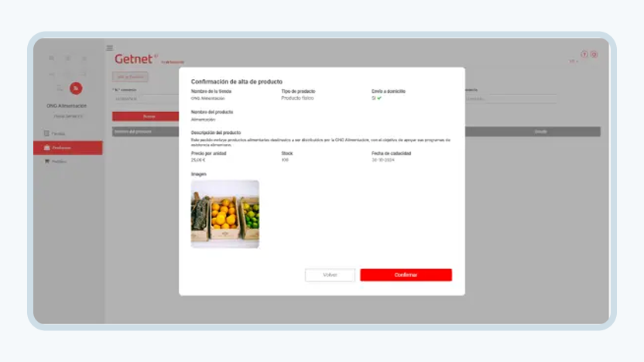Click the Productos bag icon in sidebar
The width and height of the screenshot is (644, 362).
point(46,147)
